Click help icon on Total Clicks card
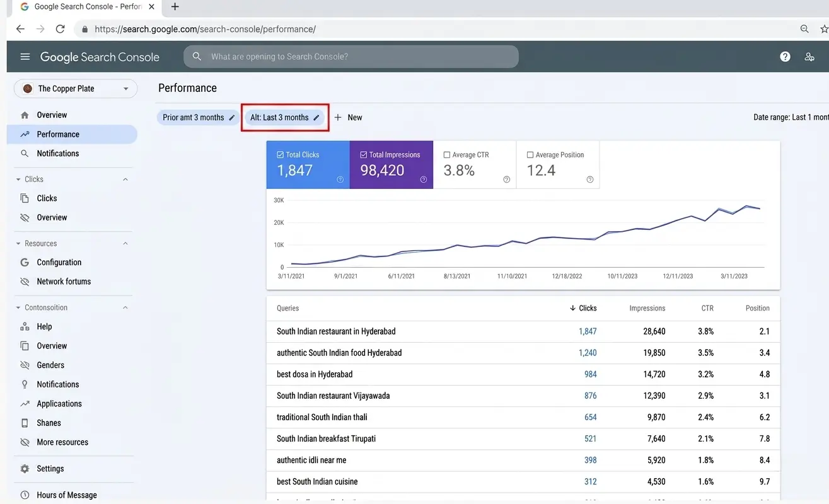The height and width of the screenshot is (504, 829). (x=340, y=180)
